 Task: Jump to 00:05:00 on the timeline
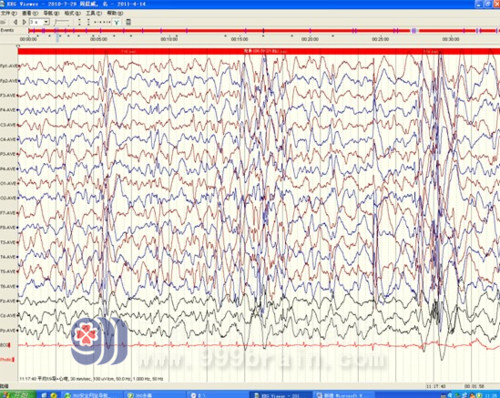(99, 39)
